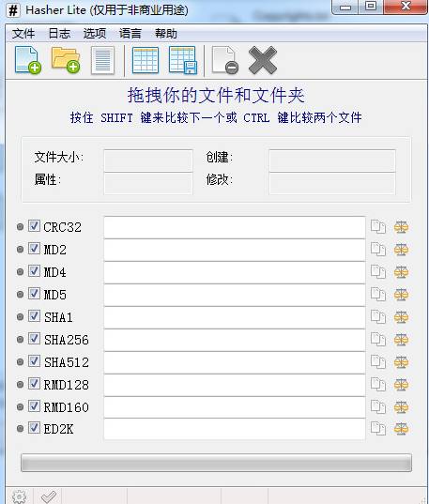Click the hash table view icon
The width and height of the screenshot is (429, 504).
146,60
